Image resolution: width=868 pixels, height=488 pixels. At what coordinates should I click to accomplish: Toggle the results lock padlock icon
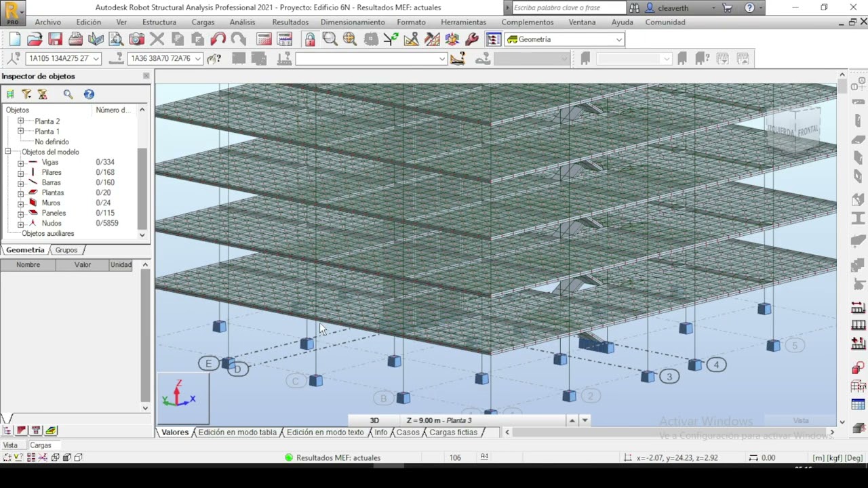pos(310,39)
